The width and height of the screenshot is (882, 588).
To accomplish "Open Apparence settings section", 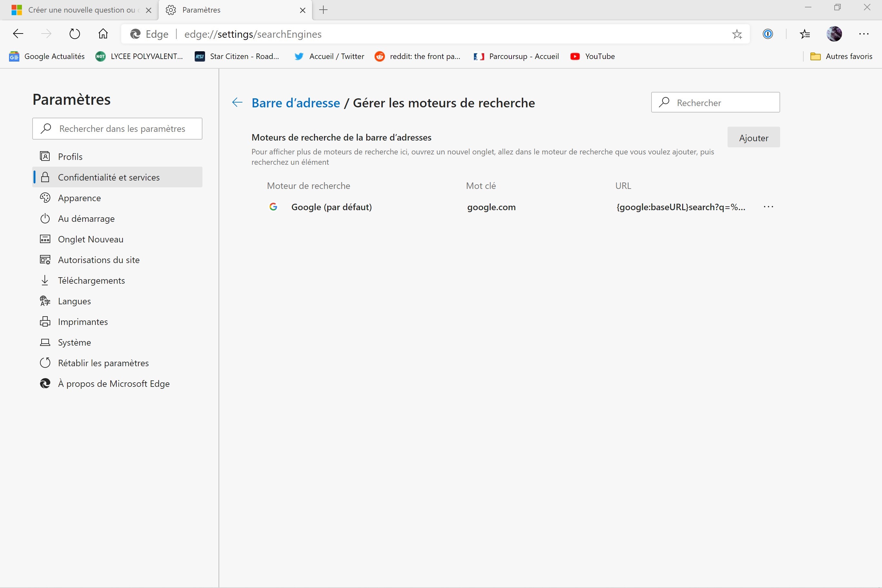I will (x=117, y=198).
